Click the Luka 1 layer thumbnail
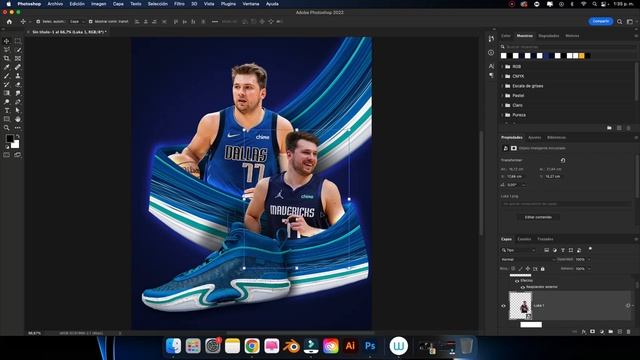This screenshot has height=360, width=640. (x=520, y=306)
